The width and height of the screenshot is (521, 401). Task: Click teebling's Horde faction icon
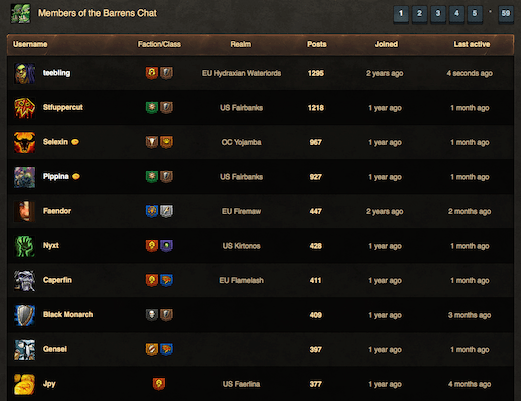tap(152, 73)
